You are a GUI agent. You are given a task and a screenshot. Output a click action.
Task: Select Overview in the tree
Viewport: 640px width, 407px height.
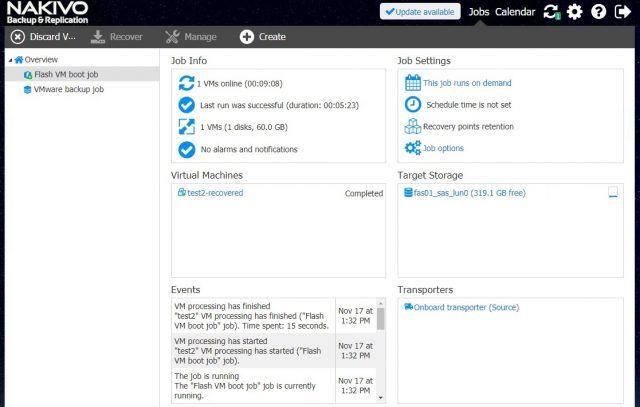pos(41,60)
